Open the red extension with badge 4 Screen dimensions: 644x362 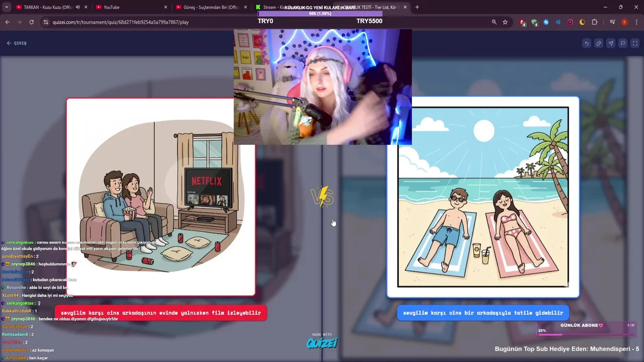pyautogui.click(x=522, y=22)
